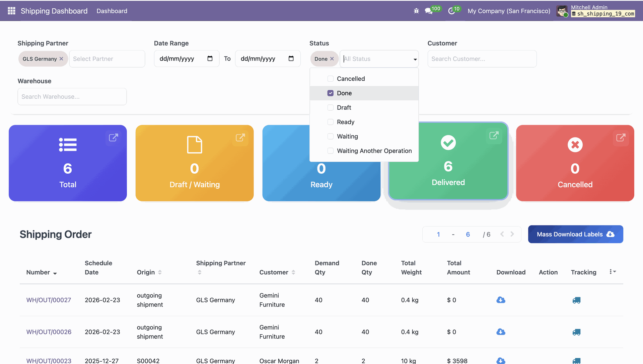Uncheck the Done status checkbox
The width and height of the screenshot is (643, 364).
(330, 93)
